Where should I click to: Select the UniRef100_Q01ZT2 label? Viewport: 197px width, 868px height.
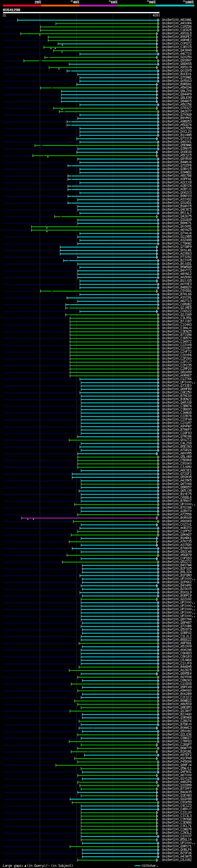[x=177, y=440]
